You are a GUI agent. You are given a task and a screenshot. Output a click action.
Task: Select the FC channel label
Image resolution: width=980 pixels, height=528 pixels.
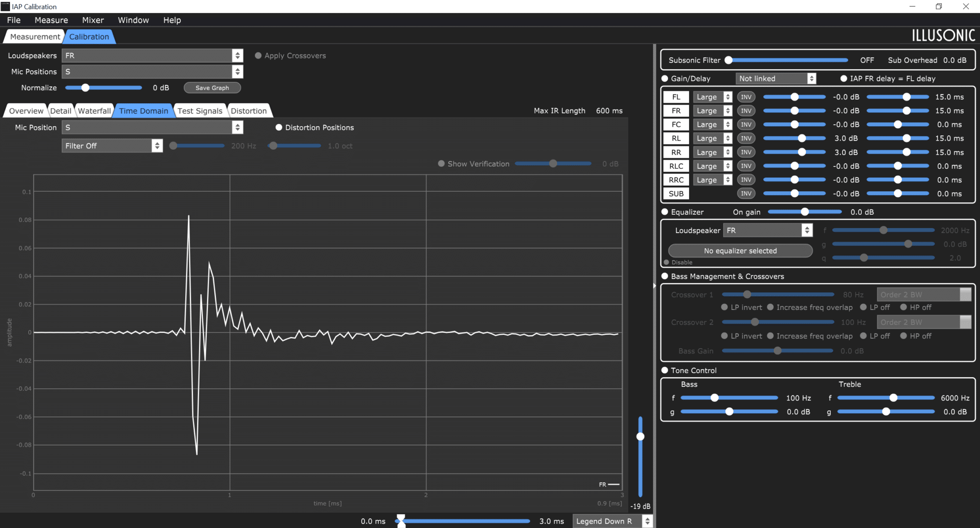[x=676, y=125]
